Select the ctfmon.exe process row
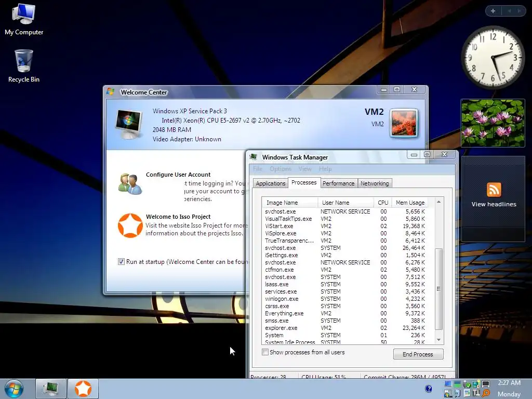This screenshot has width=532, height=399. click(345, 270)
